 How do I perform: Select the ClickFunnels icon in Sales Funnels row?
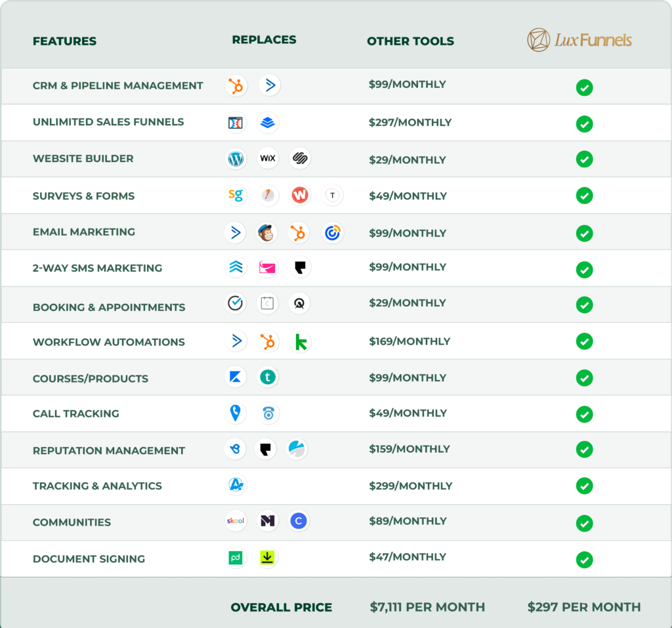pyautogui.click(x=235, y=122)
